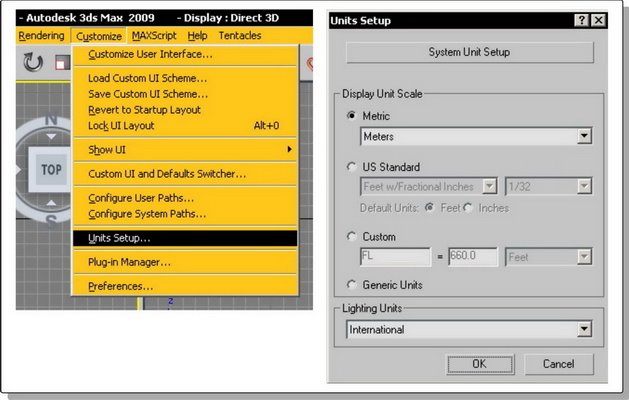Screen dimensions: 629x400
Task: Open the Rendering menu
Action: pos(41,36)
